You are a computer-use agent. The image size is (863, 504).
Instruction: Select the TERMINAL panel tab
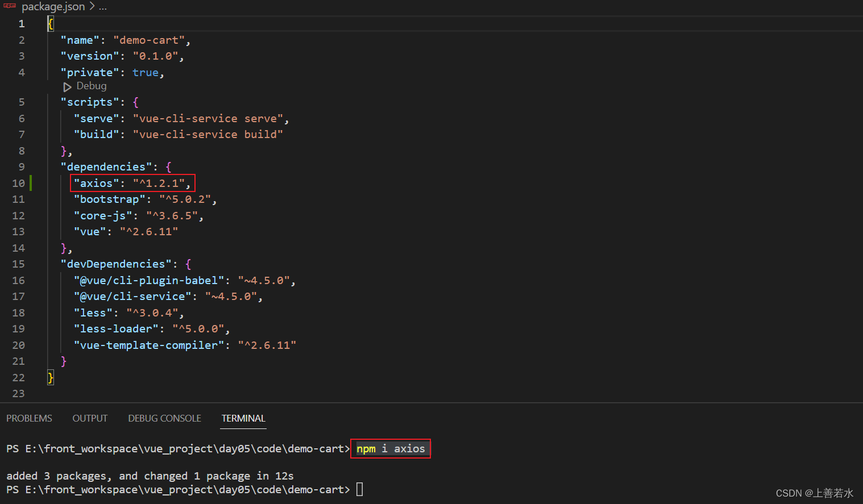[x=243, y=418]
